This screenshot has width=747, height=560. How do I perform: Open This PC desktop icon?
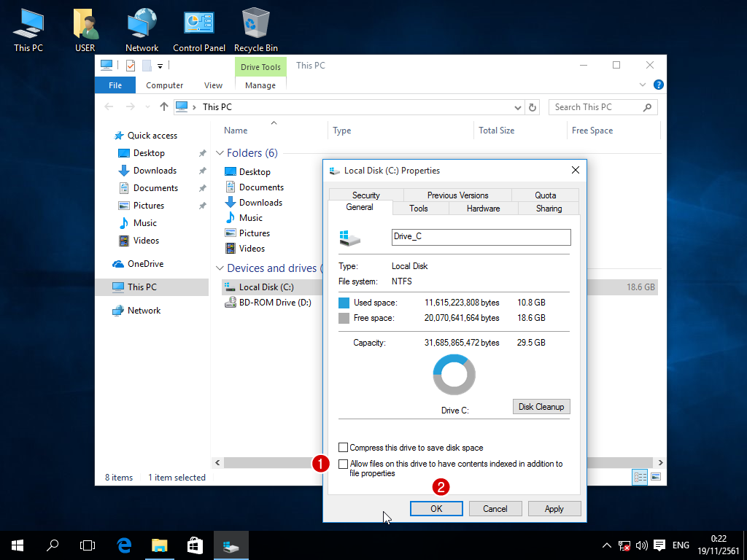point(28,29)
